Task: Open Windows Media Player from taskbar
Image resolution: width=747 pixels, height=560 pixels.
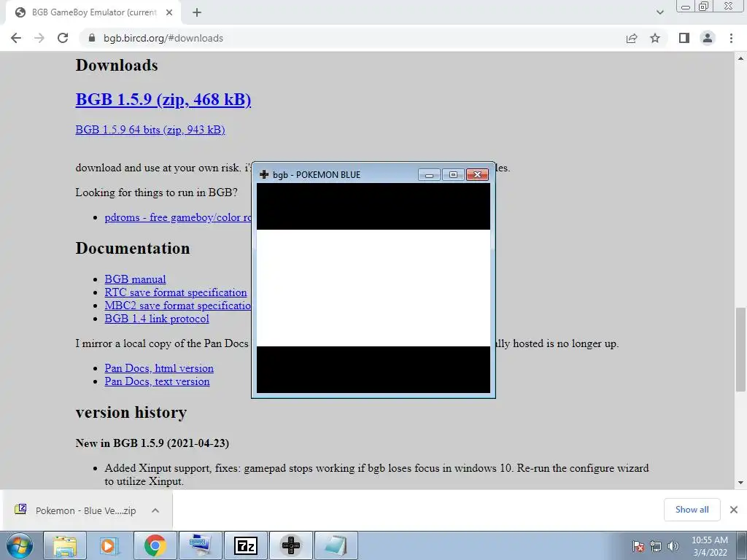Action: pyautogui.click(x=109, y=545)
